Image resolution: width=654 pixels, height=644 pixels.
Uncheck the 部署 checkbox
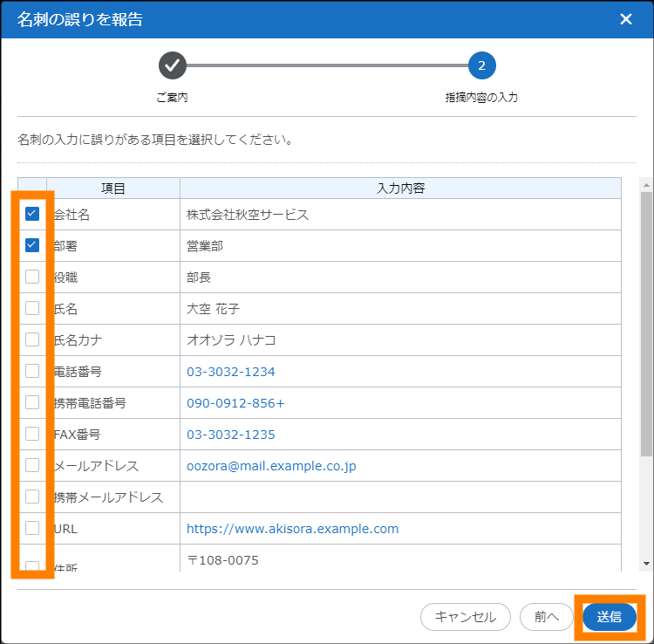(x=32, y=245)
